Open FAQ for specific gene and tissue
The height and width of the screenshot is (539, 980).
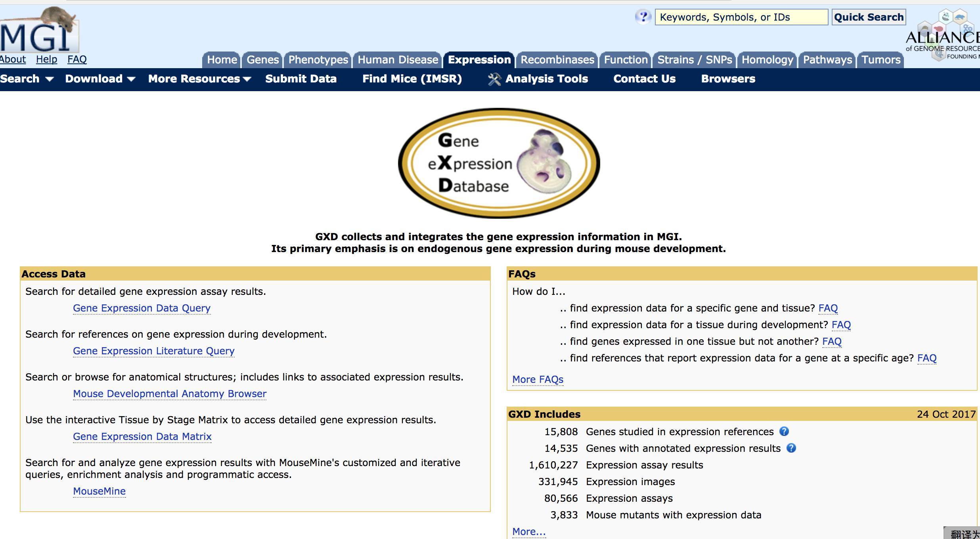(828, 308)
